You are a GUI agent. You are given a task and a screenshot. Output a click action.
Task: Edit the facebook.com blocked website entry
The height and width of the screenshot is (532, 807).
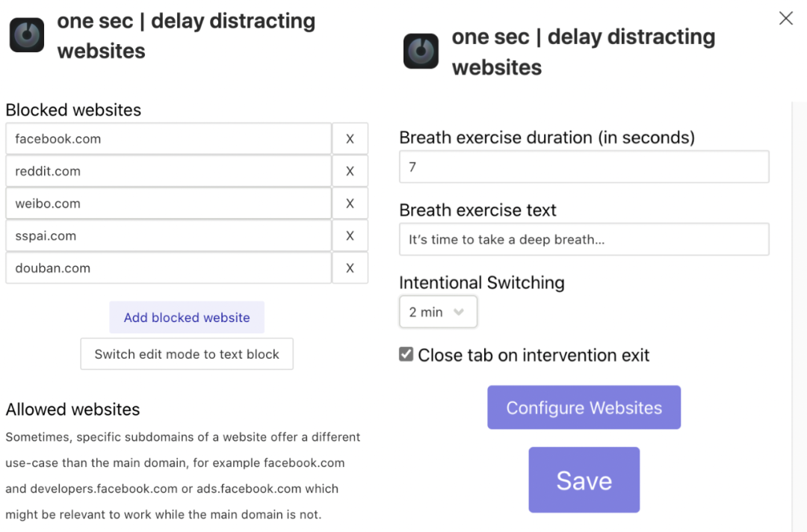pyautogui.click(x=168, y=139)
